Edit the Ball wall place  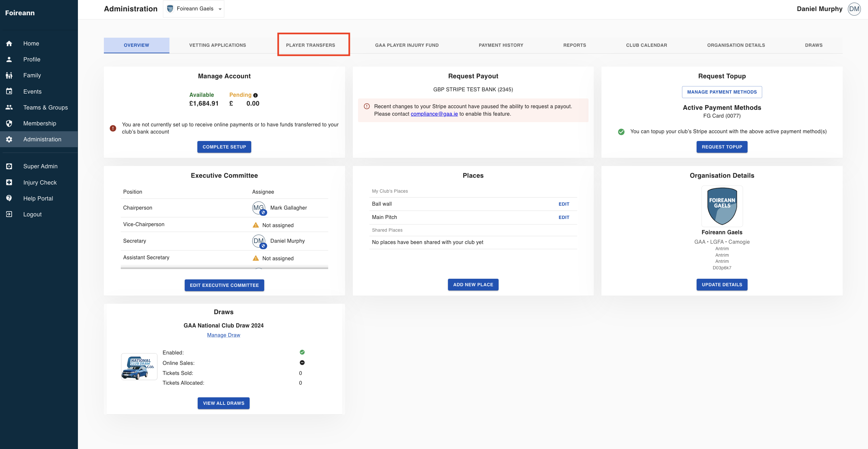click(564, 204)
